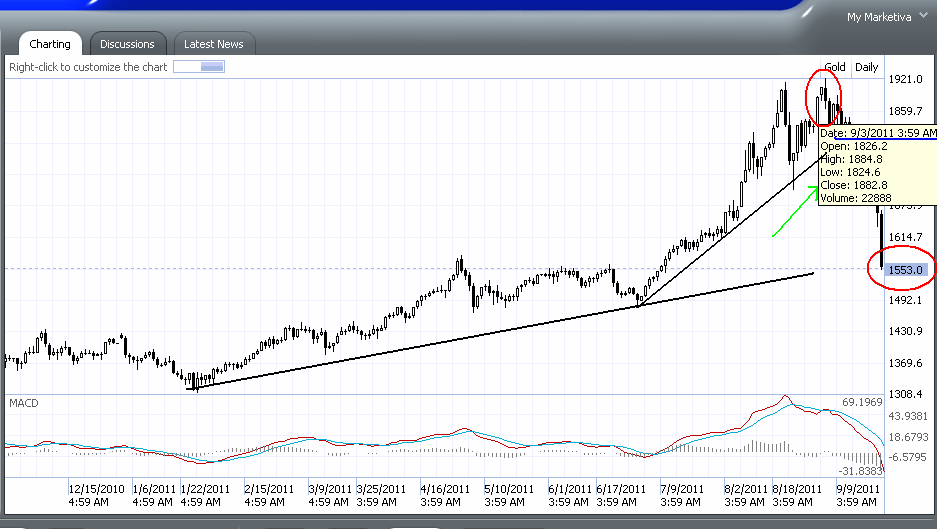Select the green arrow annotation on chart
This screenshot has height=529, width=937.
pos(795,211)
